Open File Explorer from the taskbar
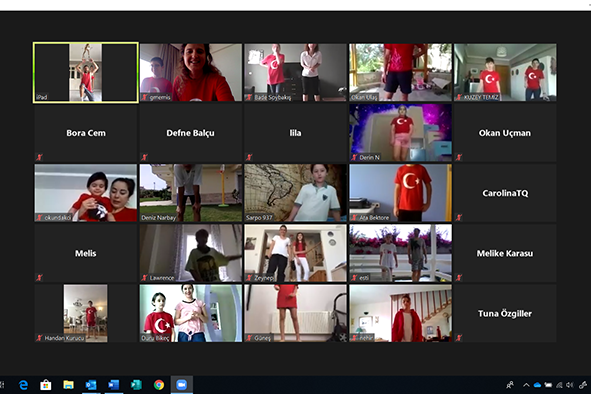 click(68, 385)
